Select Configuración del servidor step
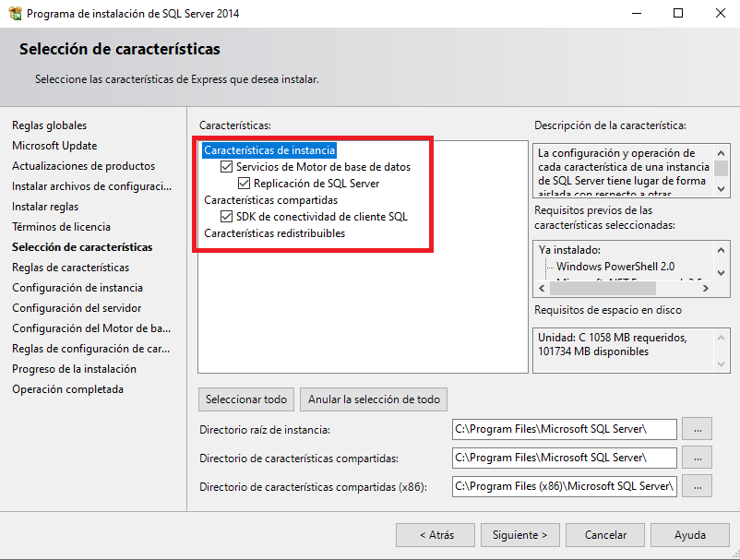 pyautogui.click(x=77, y=308)
